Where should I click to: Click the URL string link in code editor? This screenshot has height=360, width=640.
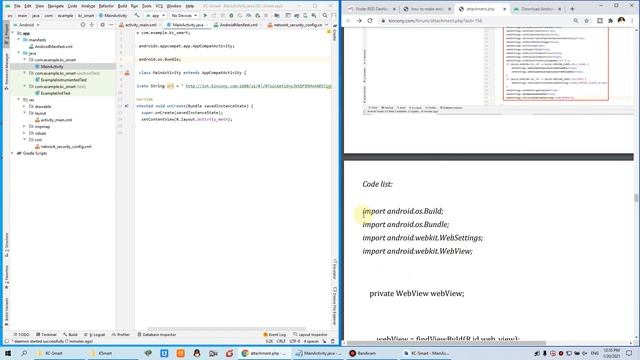click(x=258, y=86)
